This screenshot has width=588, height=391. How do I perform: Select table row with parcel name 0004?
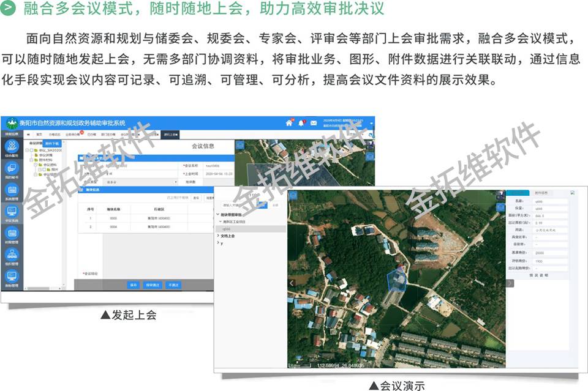[x=146, y=226]
